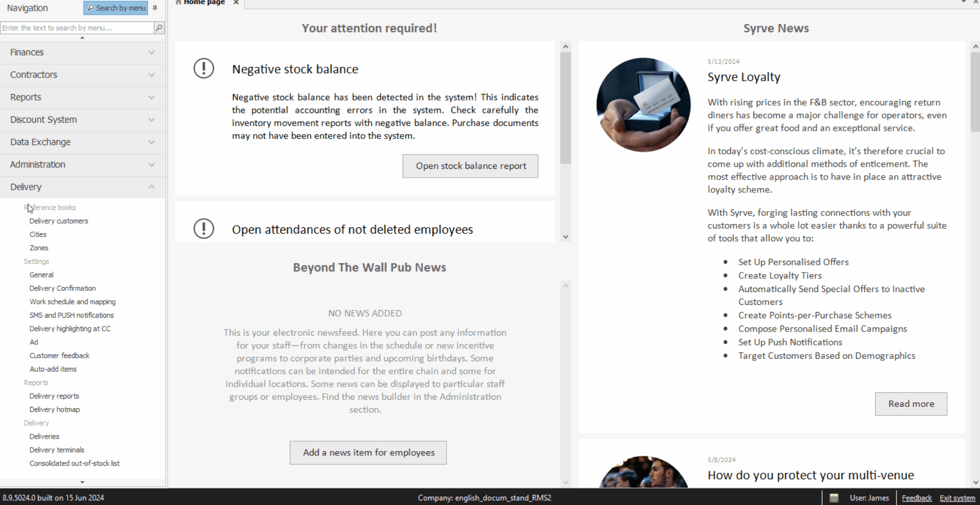Click Add a news item for employees
This screenshot has width=980, height=505.
368,453
